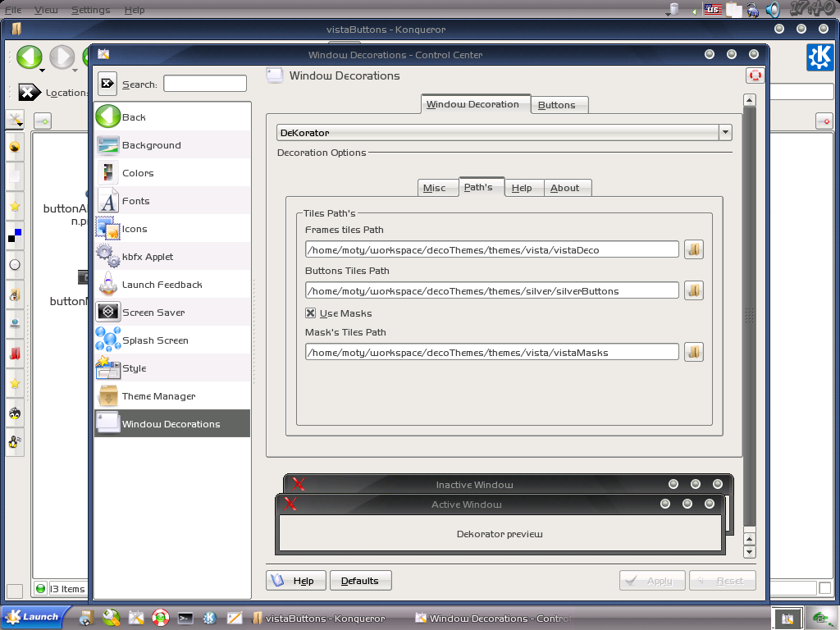The height and width of the screenshot is (630, 840).
Task: Click the Apply button
Action: (x=652, y=581)
